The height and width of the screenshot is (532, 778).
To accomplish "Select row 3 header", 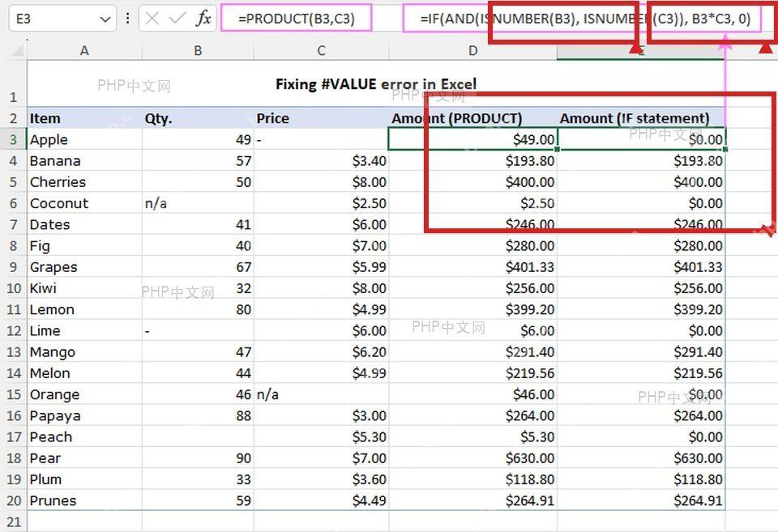I will 14,139.
